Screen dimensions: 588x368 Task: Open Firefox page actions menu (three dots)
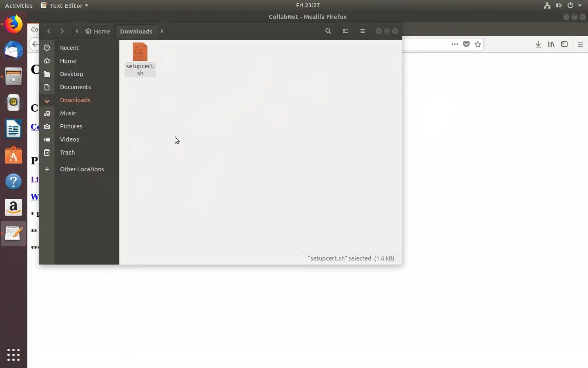coord(455,44)
